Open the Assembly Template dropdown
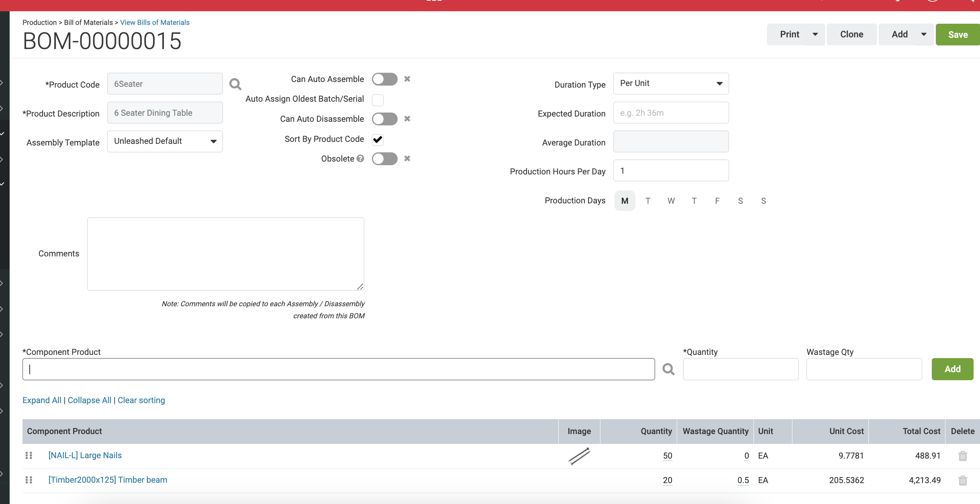The height and width of the screenshot is (504, 980). point(165,141)
